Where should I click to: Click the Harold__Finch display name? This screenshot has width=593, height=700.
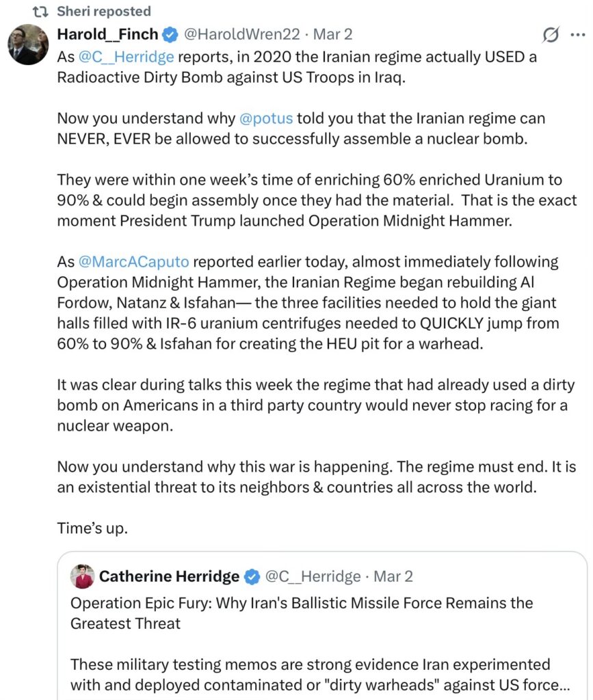click(107, 34)
